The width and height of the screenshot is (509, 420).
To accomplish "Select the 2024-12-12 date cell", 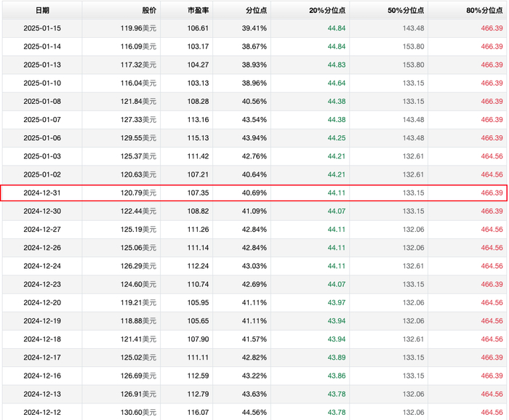I will [42, 413].
